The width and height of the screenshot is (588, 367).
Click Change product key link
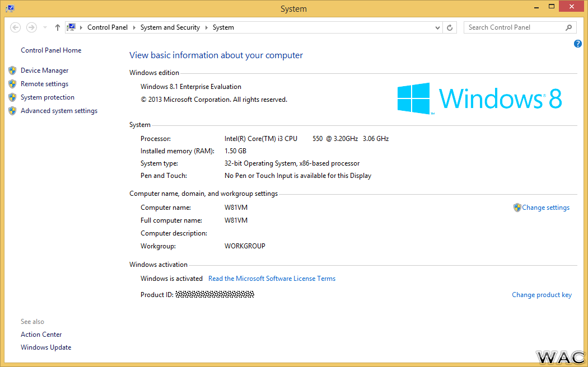(542, 295)
